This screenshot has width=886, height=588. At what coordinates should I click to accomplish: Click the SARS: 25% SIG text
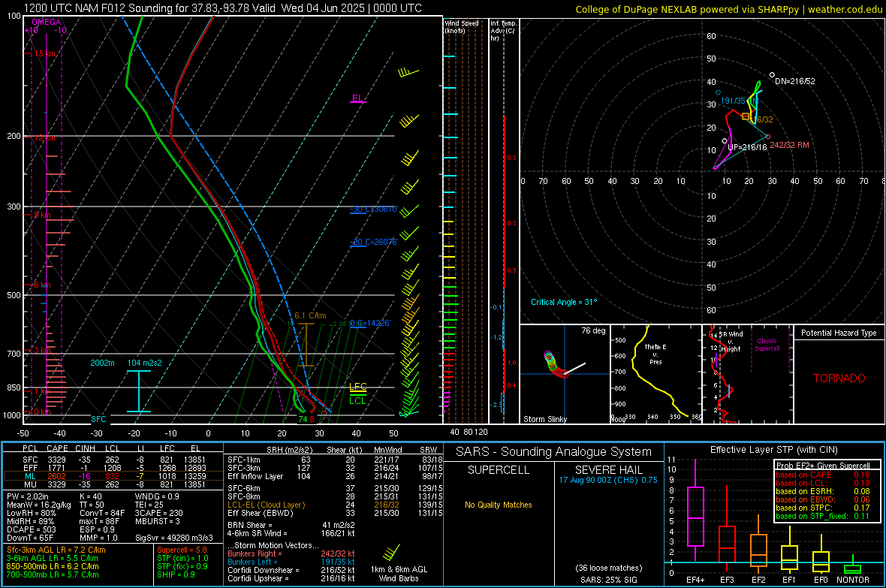[608, 580]
